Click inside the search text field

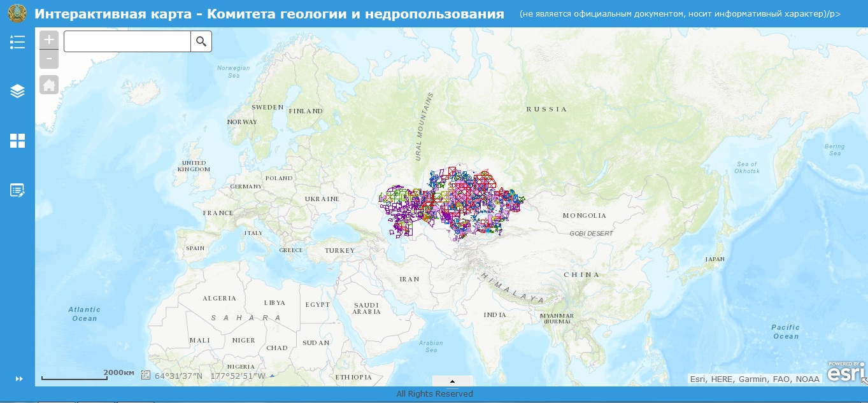(x=127, y=41)
